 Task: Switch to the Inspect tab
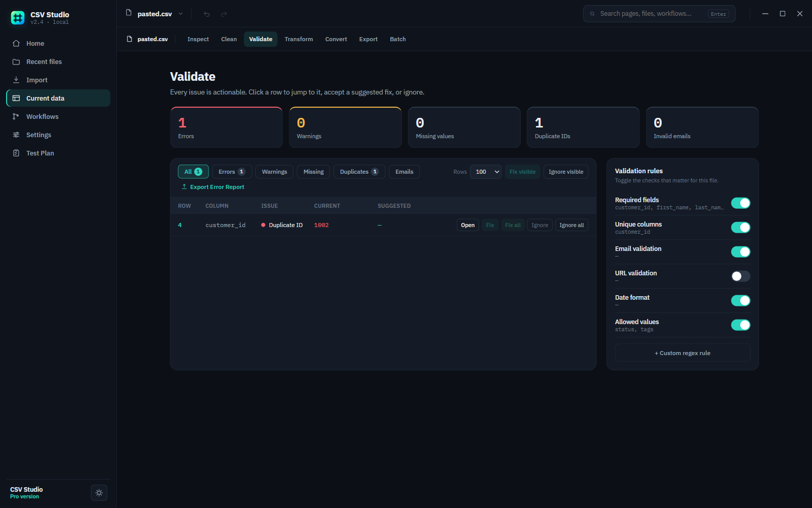pos(198,39)
